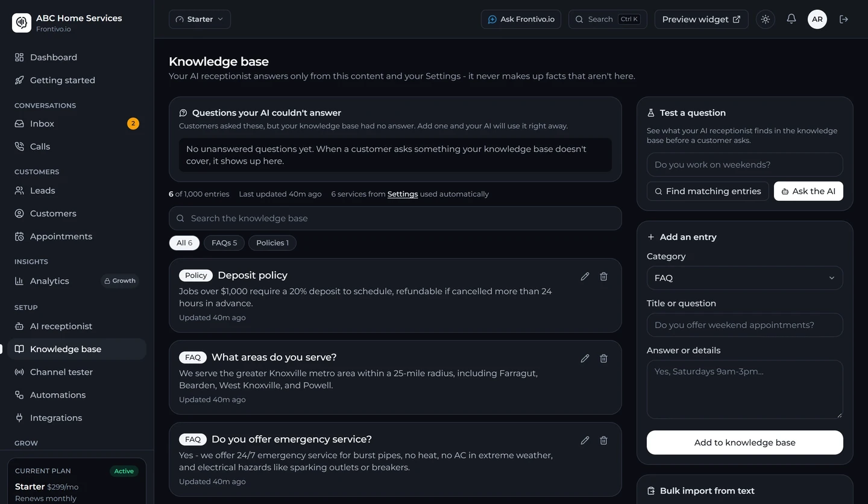The height and width of the screenshot is (504, 868).
Task: Edit the 'What areas do you serve?' entry
Action: 585,358
